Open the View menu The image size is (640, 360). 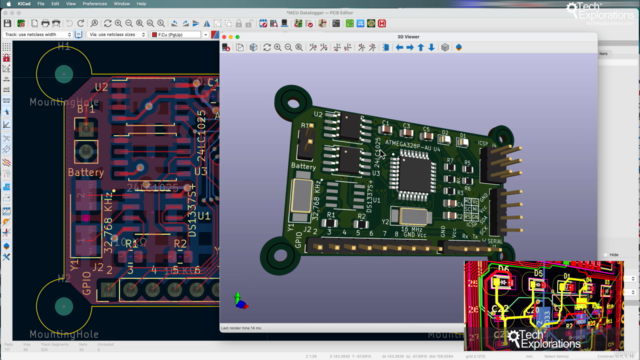click(71, 4)
